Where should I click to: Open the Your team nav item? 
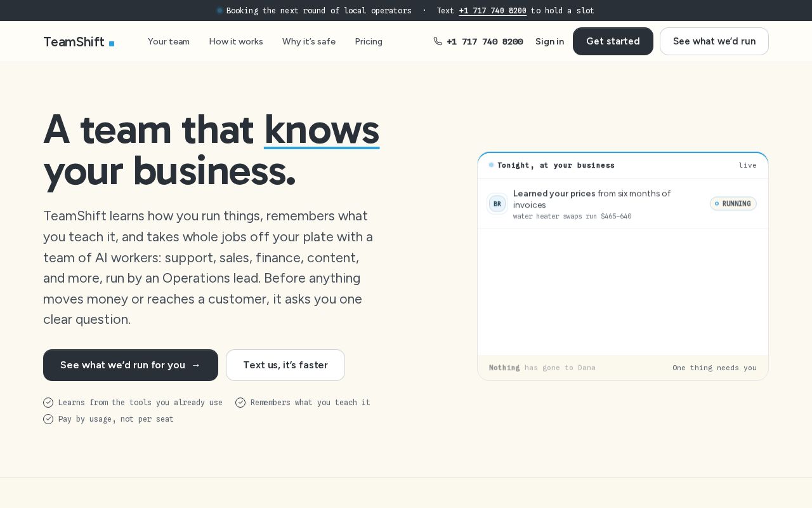169,41
